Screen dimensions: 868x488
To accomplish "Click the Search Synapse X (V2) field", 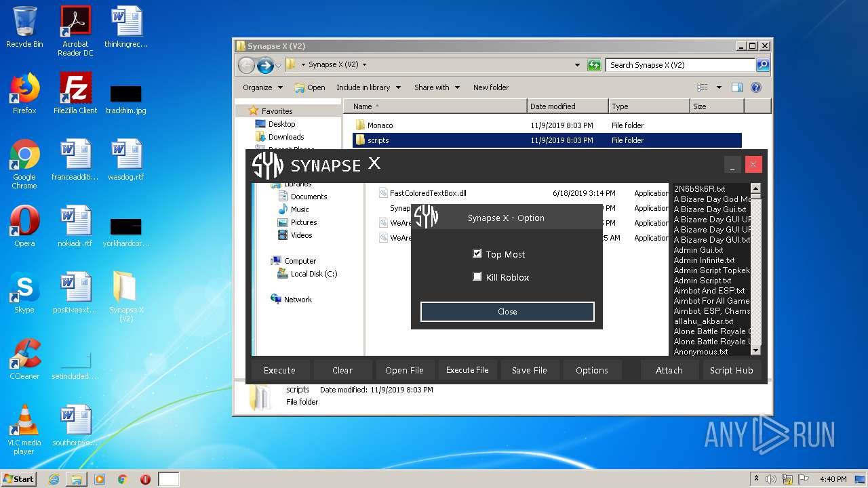I will click(680, 65).
